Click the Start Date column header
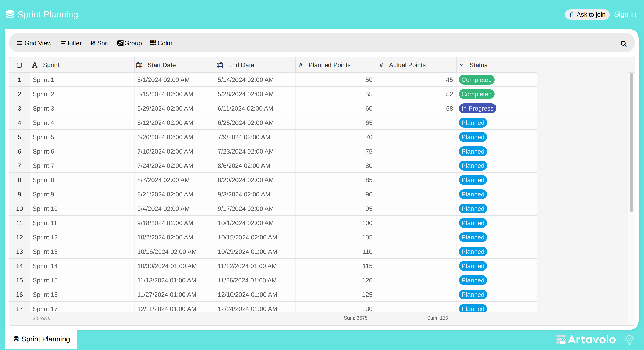This screenshot has height=350, width=644. 174,65
